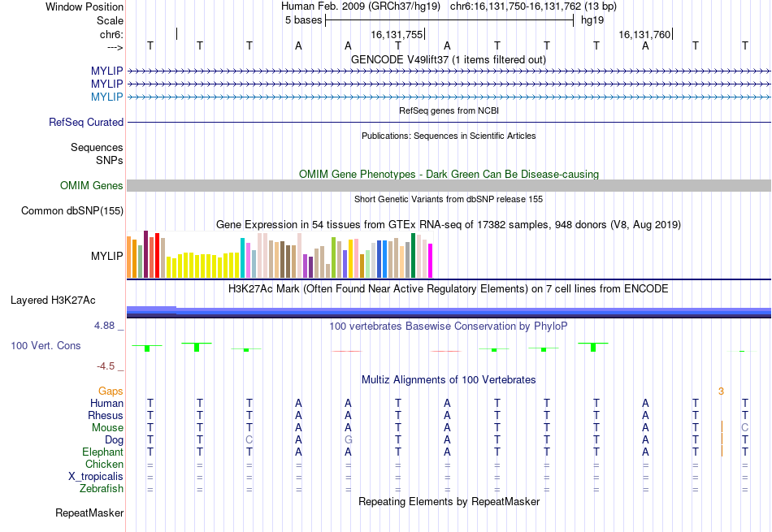Click the light-blue MYLIP transcript label
The width and height of the screenshot is (772, 532).
point(106,97)
